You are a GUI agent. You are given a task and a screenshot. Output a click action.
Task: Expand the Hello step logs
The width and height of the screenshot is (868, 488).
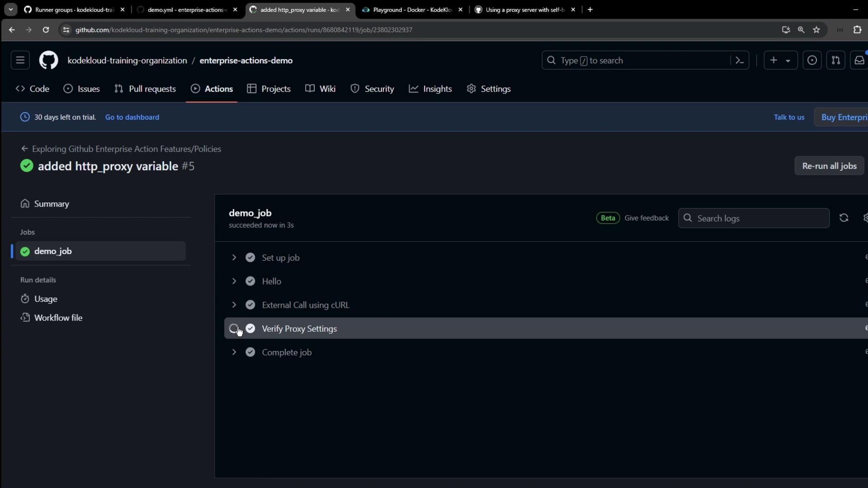pyautogui.click(x=234, y=281)
